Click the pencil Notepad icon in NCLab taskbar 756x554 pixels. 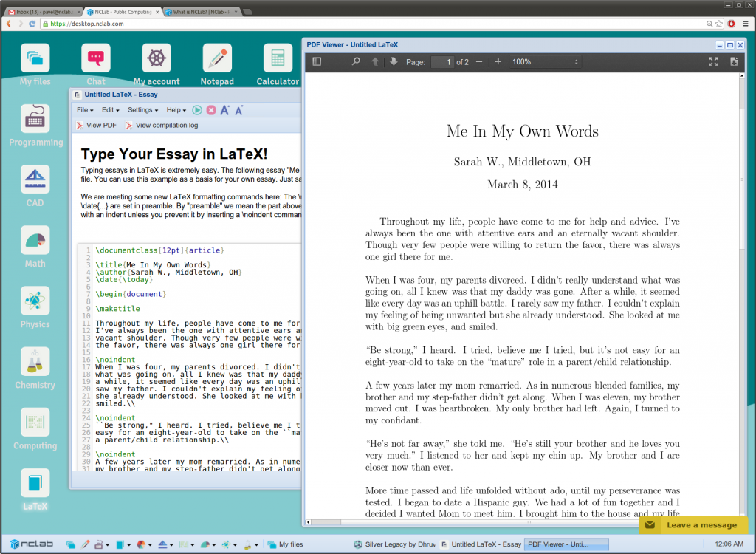pos(86,544)
